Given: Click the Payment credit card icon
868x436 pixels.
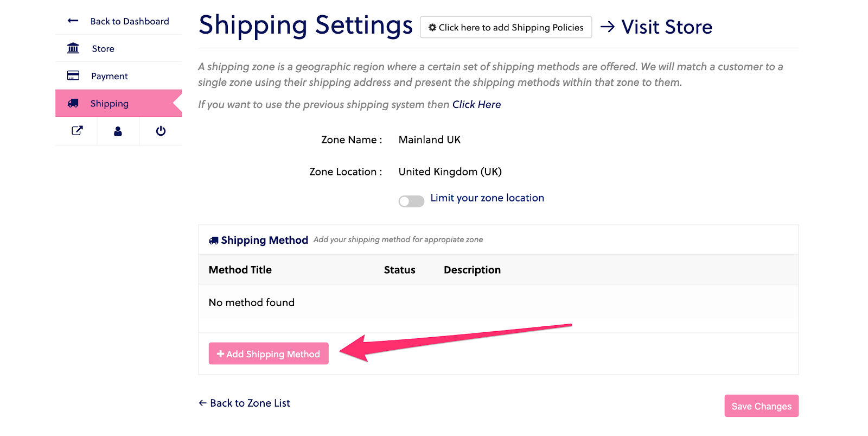Looking at the screenshot, I should click(x=73, y=75).
